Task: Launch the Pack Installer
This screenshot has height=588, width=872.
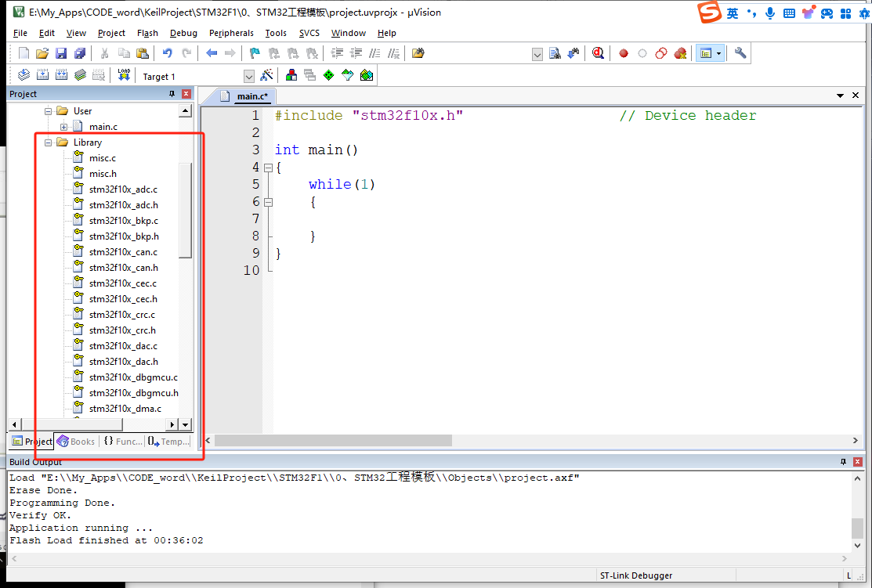Action: (x=367, y=75)
